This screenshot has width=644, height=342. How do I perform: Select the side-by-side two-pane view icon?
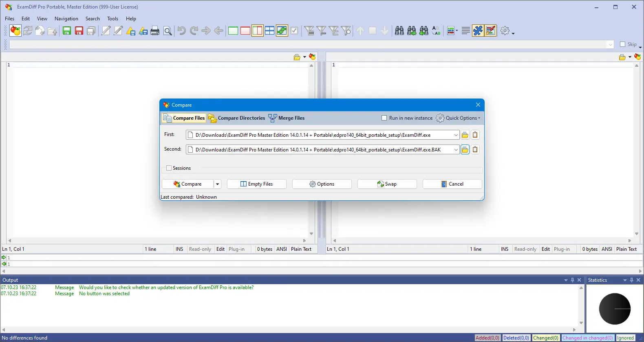tap(258, 31)
